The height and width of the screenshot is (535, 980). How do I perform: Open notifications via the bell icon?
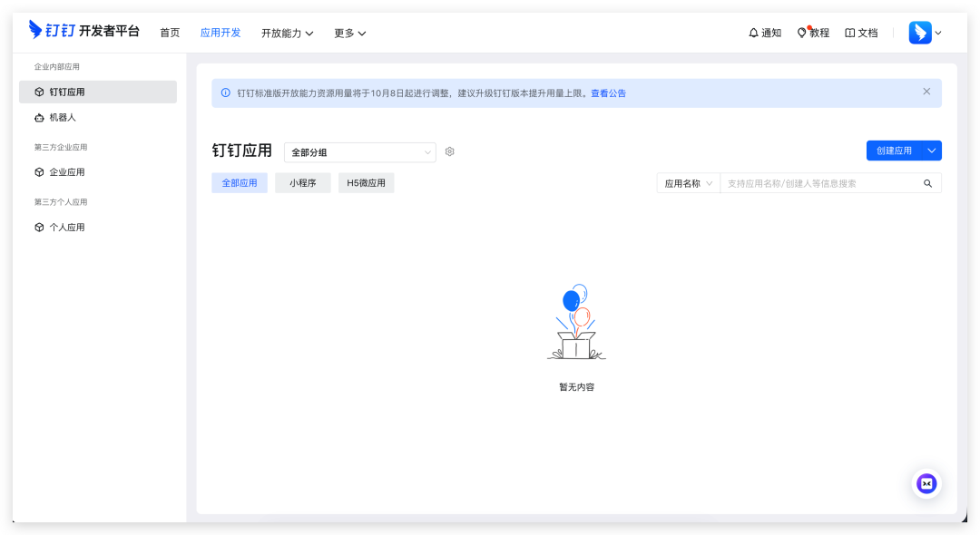(753, 33)
